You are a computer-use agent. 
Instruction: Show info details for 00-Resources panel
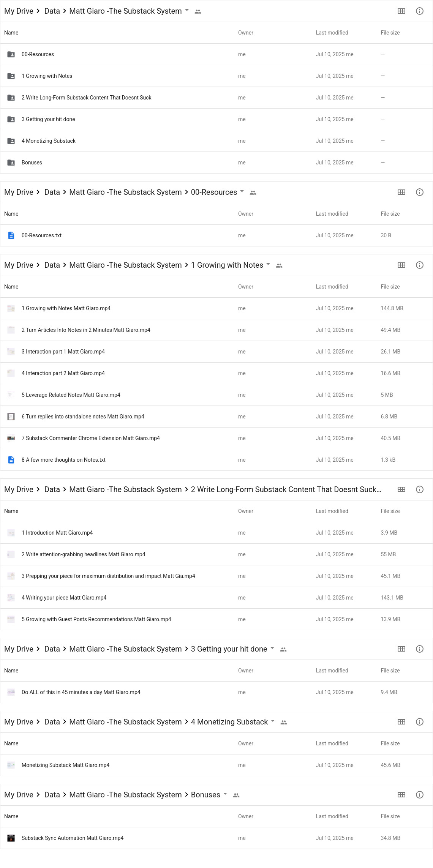click(x=420, y=192)
